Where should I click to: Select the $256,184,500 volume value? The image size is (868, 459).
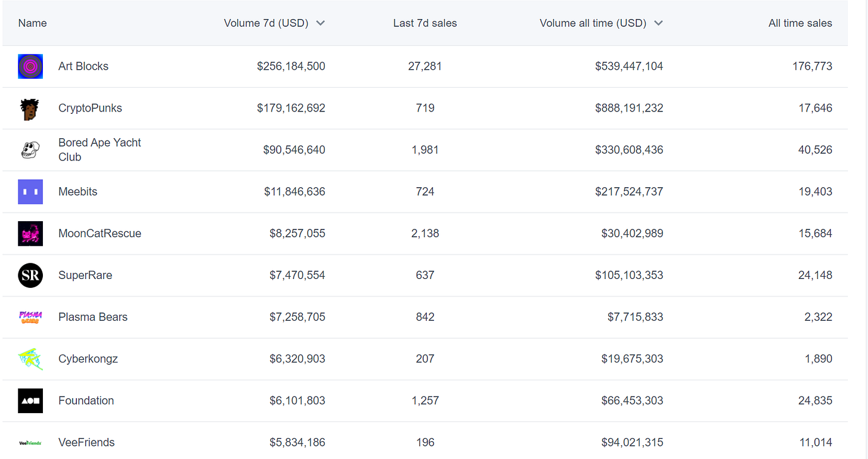(x=291, y=66)
